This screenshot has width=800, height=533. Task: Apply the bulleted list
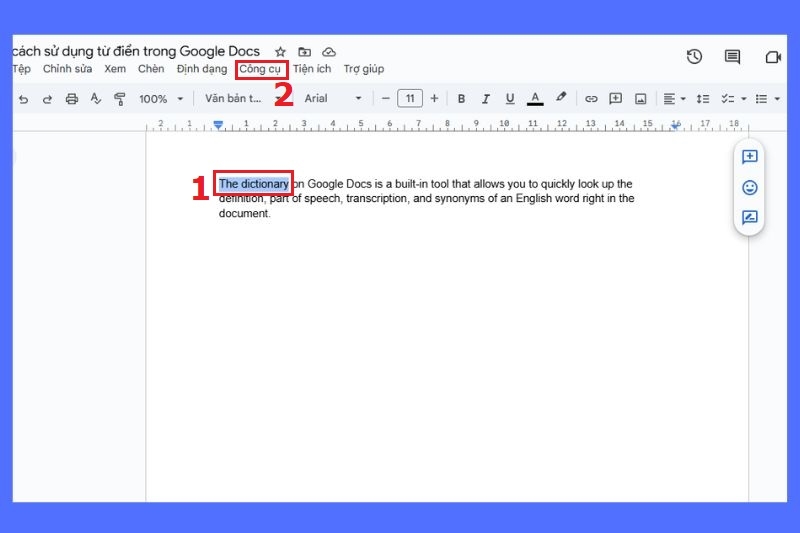click(x=761, y=99)
